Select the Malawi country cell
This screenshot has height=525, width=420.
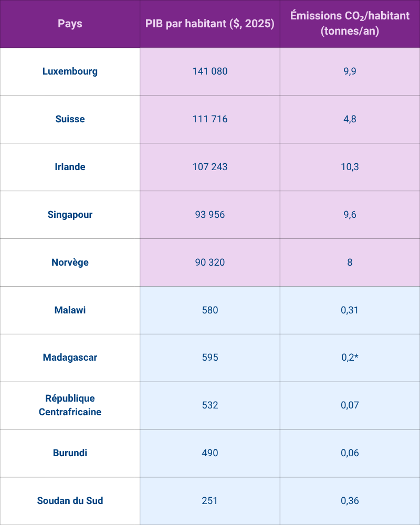(x=70, y=310)
